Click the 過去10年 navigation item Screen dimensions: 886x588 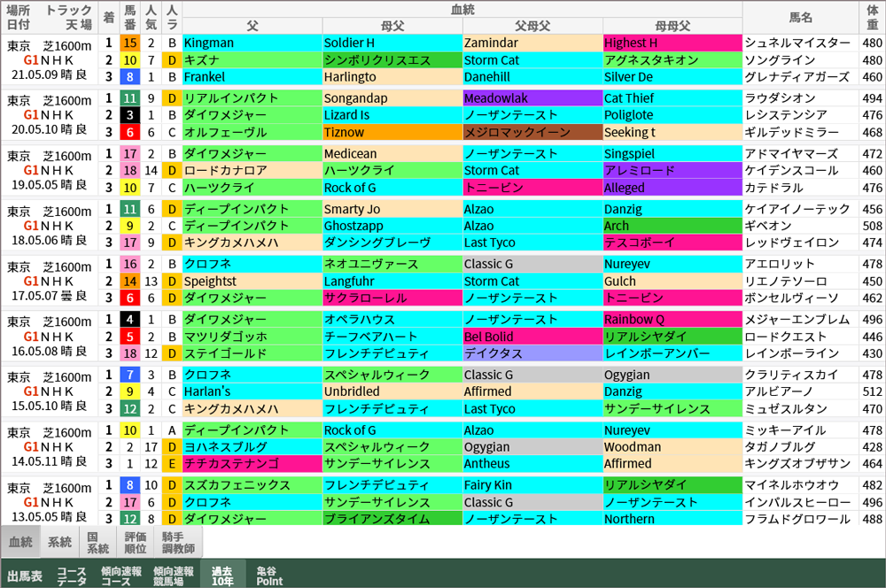coord(222,576)
